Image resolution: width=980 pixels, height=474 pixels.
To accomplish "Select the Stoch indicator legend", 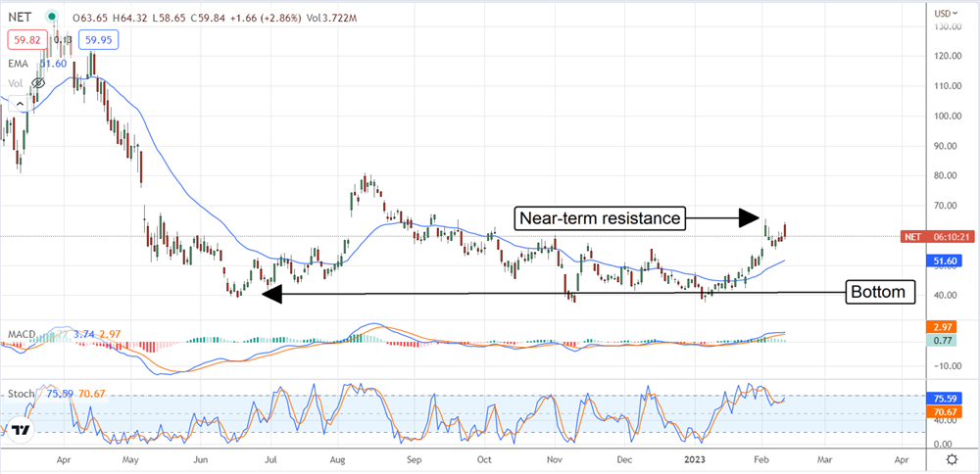I will (x=20, y=394).
